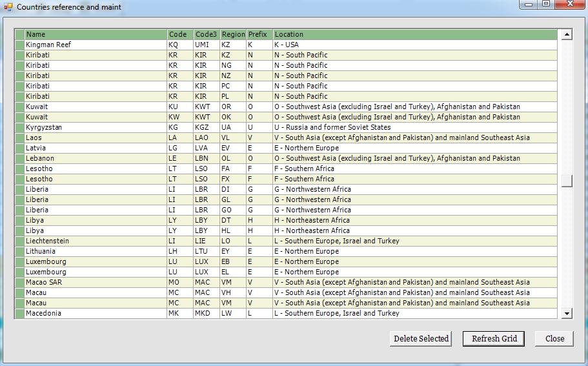Select the Lebanon name cell
The height and width of the screenshot is (366, 588).
coord(96,158)
